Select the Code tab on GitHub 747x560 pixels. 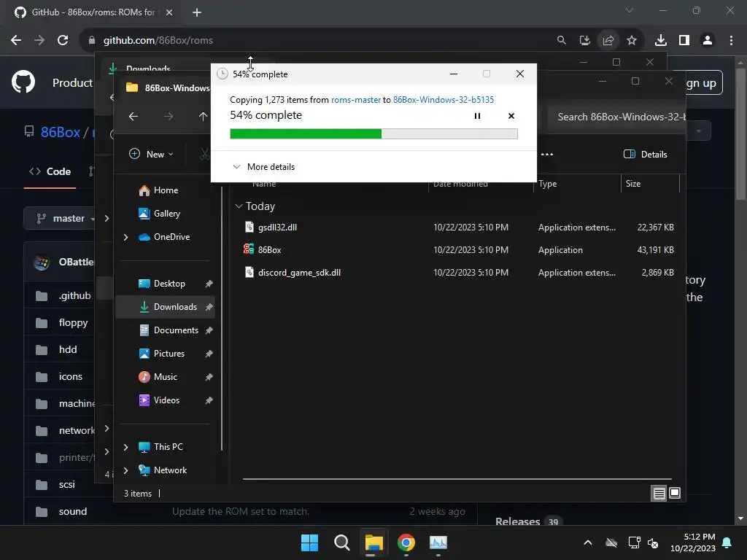click(50, 171)
